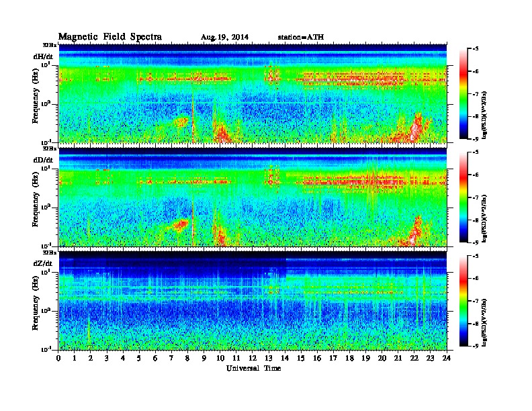Screen dimensions: 532x411
Task: Click the hour 22 tick label
Action: pos(414,358)
